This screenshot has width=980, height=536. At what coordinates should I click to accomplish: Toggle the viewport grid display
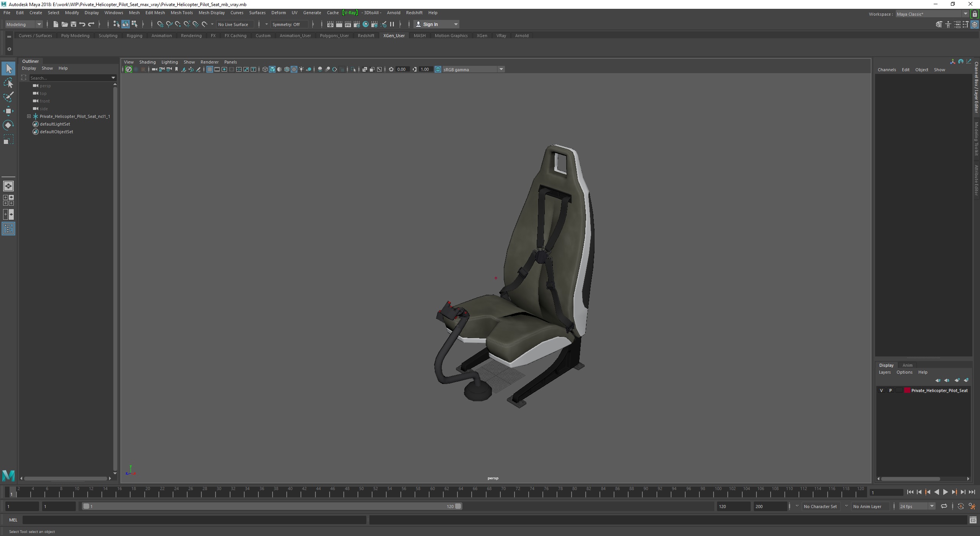[210, 69]
